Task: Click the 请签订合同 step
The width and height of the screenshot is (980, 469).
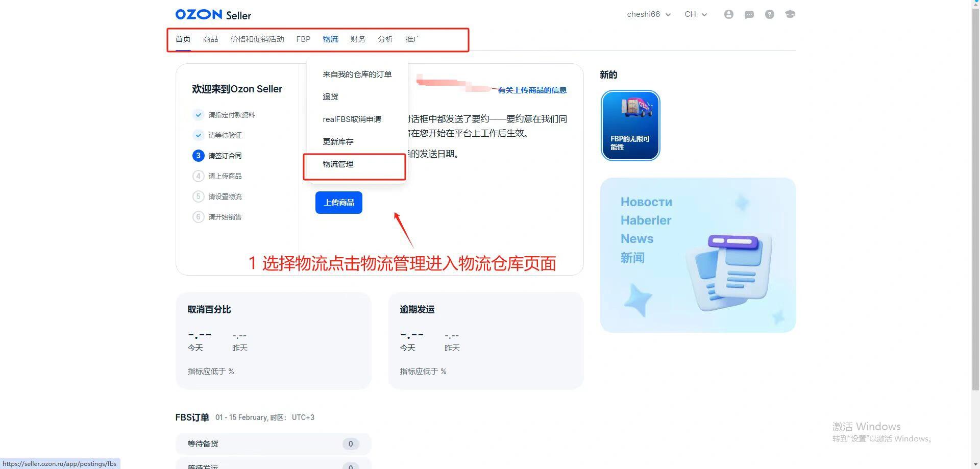Action: click(x=225, y=156)
